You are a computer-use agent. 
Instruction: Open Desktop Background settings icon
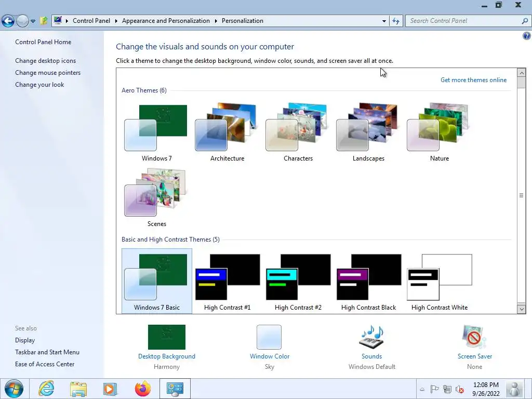(167, 337)
